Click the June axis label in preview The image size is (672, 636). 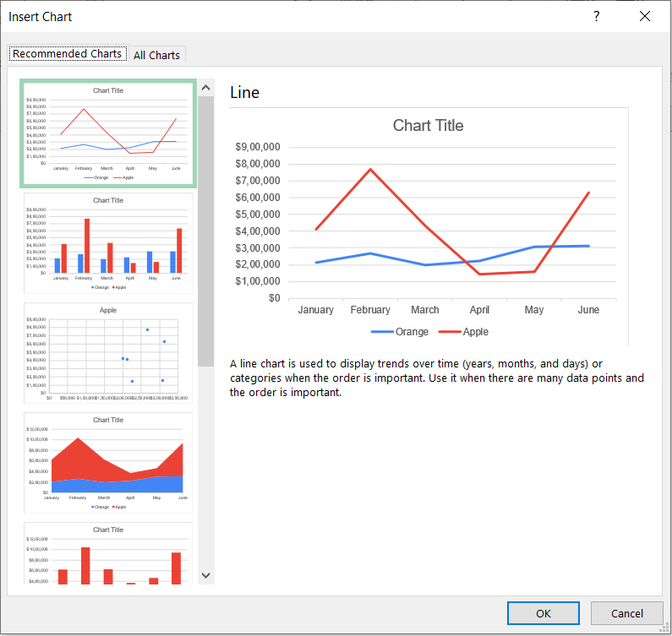coord(588,310)
